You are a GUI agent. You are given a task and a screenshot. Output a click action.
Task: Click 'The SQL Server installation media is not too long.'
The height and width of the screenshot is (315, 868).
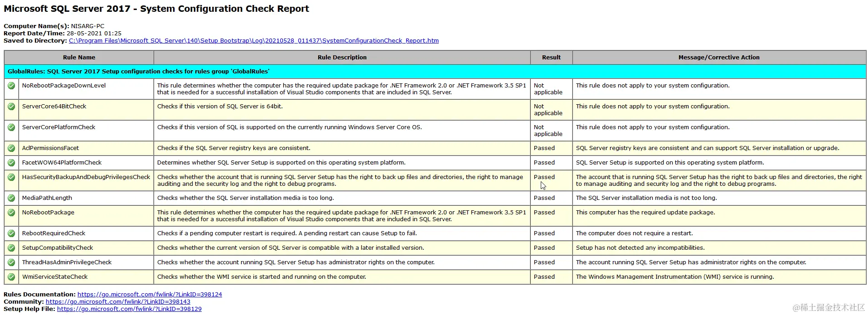click(646, 198)
